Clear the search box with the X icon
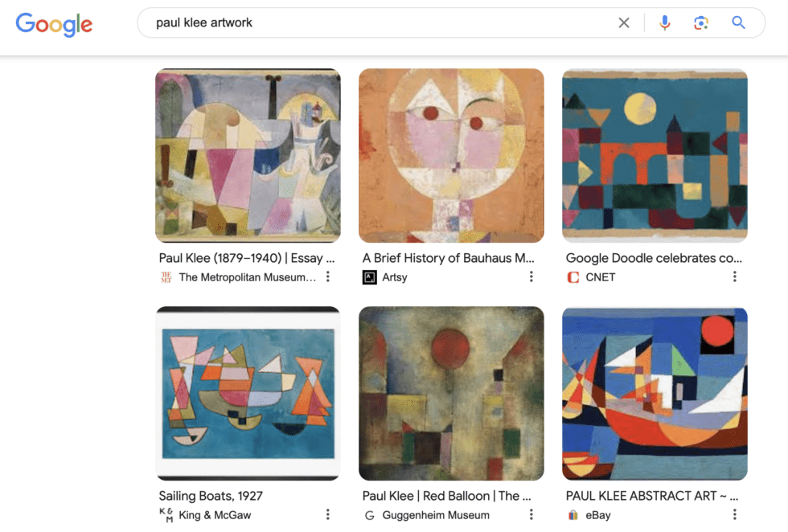The width and height of the screenshot is (788, 532). [x=624, y=23]
